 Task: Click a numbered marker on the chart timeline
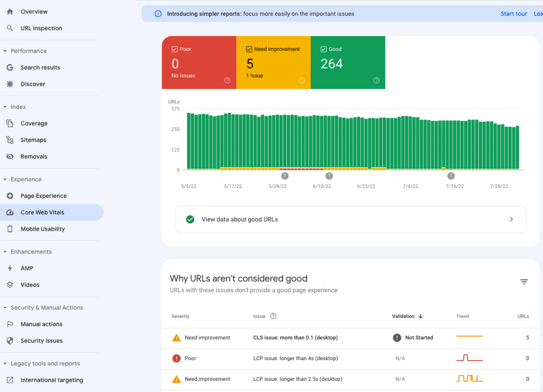[x=285, y=176]
